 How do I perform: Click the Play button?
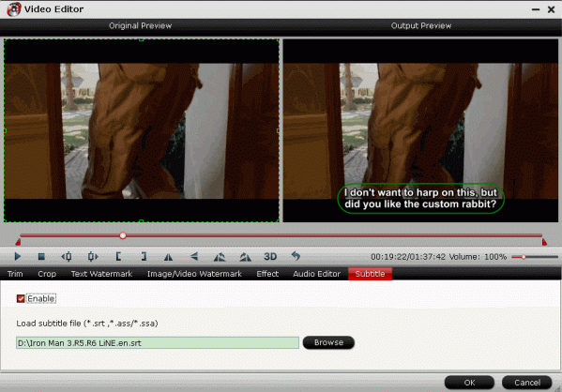pos(17,257)
